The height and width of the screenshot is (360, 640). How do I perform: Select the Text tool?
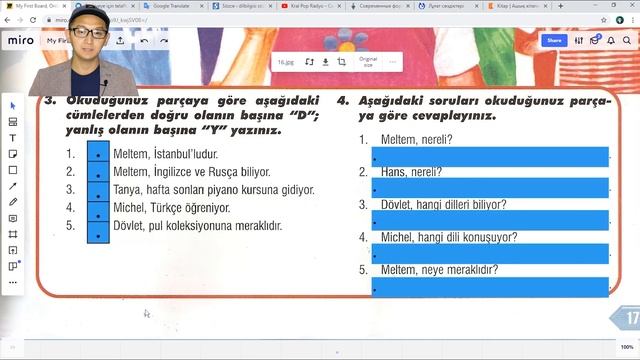coord(13,138)
